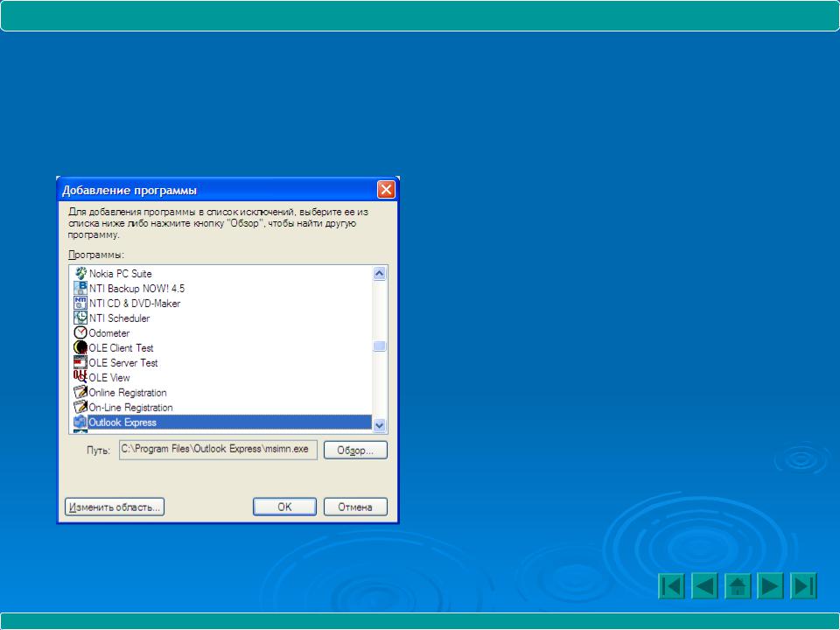The width and height of the screenshot is (840, 630).
Task: Click the Online Registration icon
Action: point(80,392)
